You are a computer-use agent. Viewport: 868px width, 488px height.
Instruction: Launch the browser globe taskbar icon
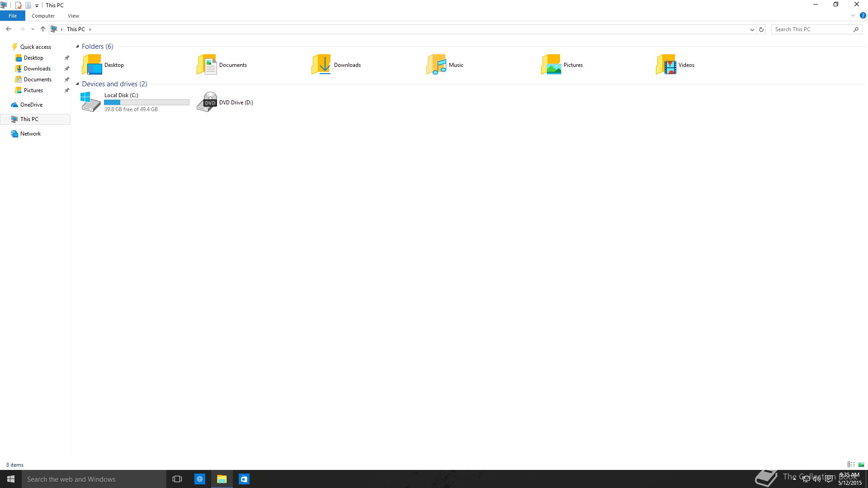coord(199,479)
